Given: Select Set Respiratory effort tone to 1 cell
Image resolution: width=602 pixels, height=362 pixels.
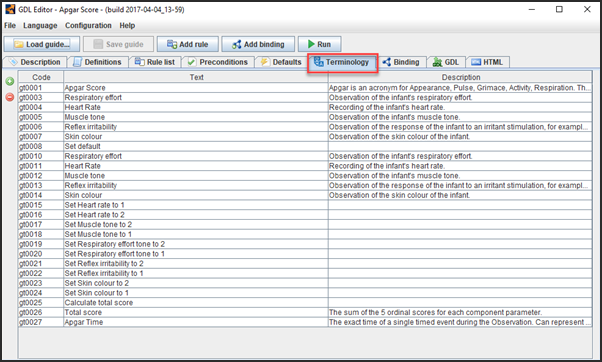Looking at the screenshot, I should click(x=196, y=254).
